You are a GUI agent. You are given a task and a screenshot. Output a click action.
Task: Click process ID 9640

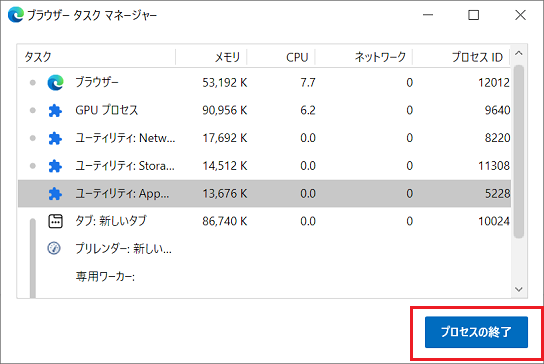coord(498,111)
